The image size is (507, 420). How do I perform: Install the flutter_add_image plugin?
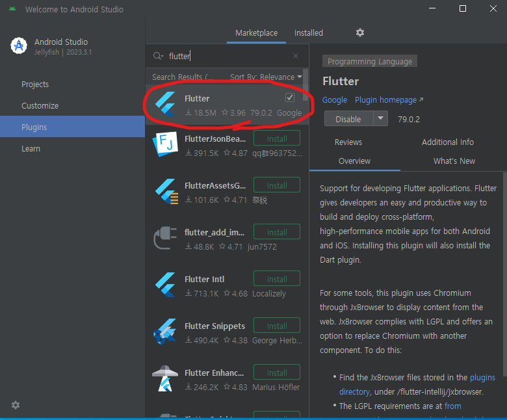(x=277, y=232)
